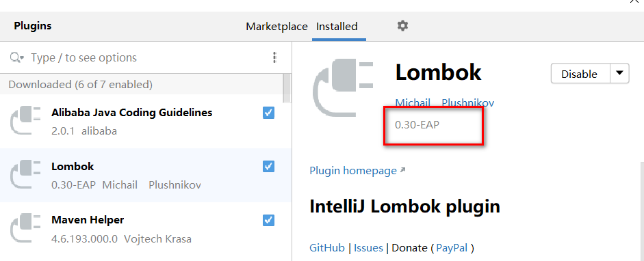
Task: Click the Lombok plug icon in the list
Action: tap(25, 174)
